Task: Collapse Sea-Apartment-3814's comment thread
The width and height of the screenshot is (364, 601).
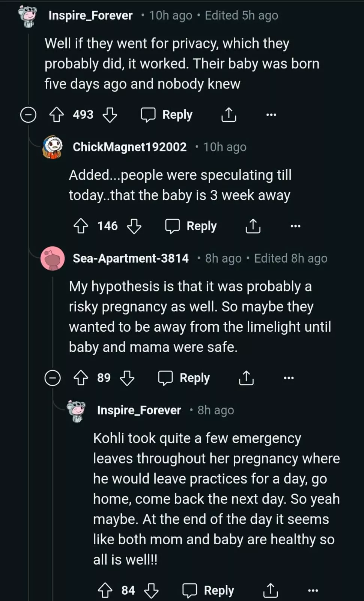Action: (53, 378)
